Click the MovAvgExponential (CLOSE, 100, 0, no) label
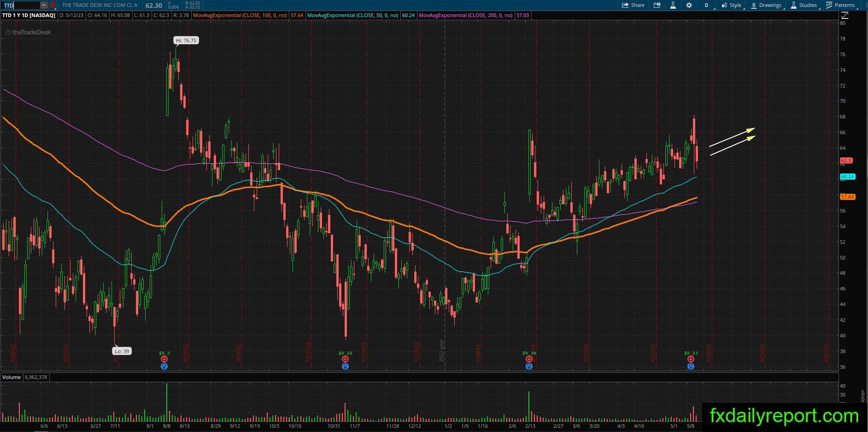Screen dimensions: 868x432 (x=240, y=15)
